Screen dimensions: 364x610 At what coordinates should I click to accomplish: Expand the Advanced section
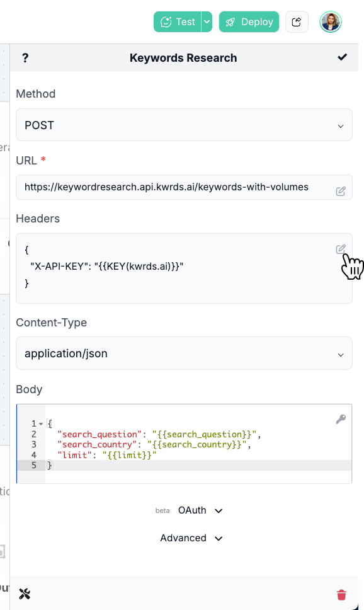pos(191,538)
